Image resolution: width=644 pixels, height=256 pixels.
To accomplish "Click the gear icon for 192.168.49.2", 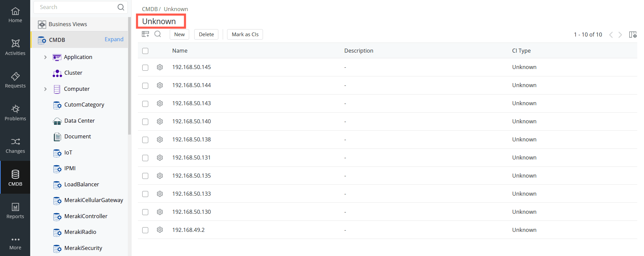I will [x=160, y=230].
